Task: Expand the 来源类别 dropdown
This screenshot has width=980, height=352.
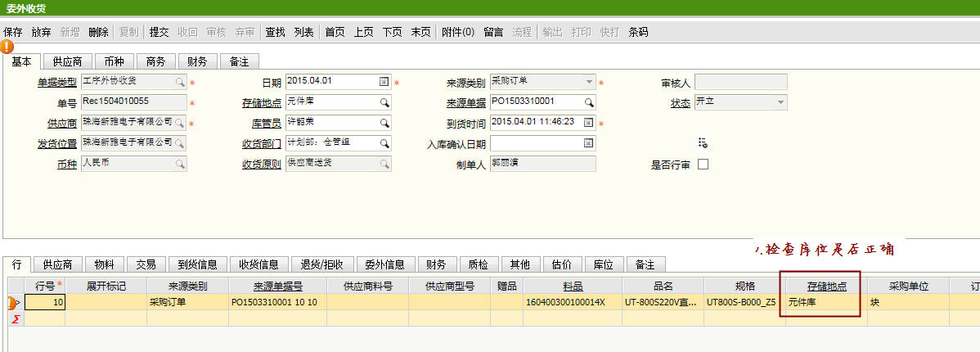Action: 589,82
